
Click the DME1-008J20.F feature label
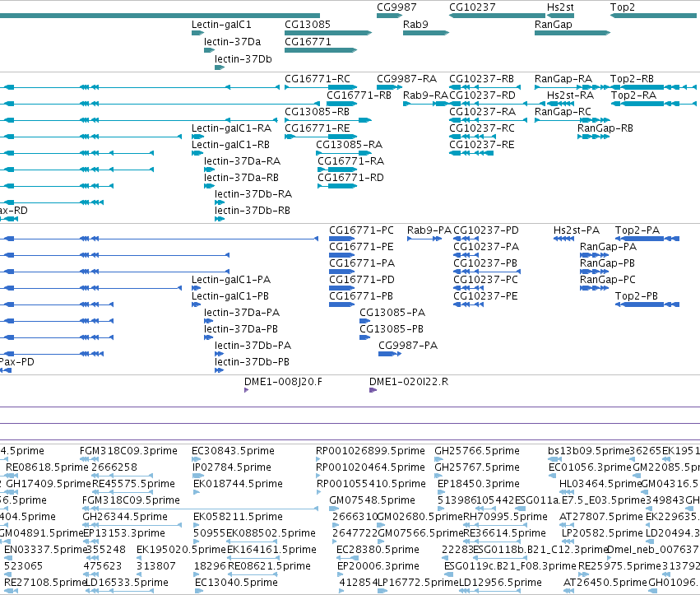tap(283, 383)
